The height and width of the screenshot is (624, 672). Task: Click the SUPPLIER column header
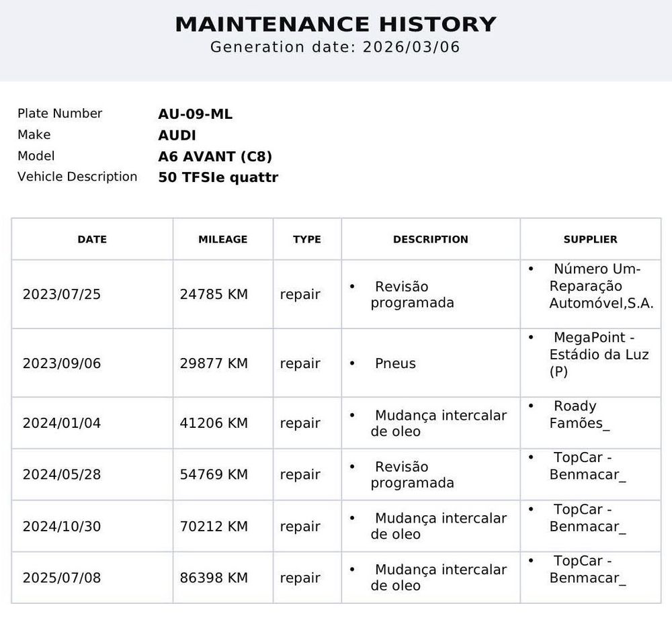pos(590,239)
